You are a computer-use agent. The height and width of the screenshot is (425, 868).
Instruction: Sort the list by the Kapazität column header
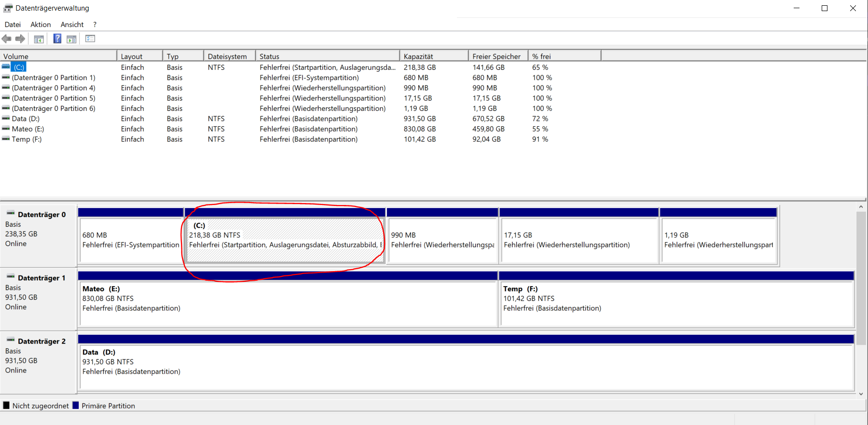coord(433,56)
